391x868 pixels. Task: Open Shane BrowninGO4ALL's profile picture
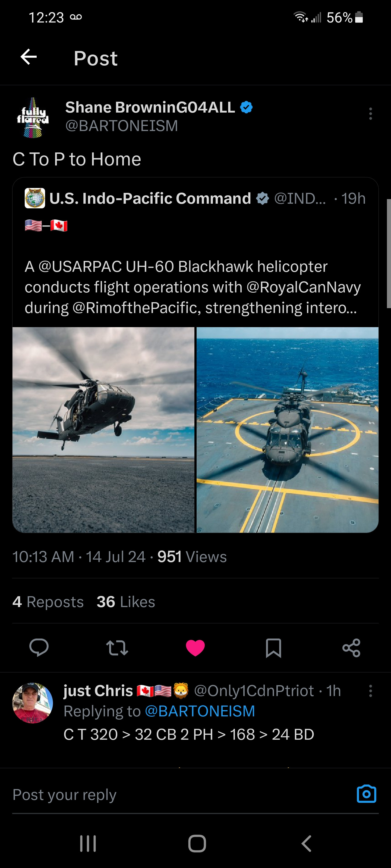(x=33, y=118)
